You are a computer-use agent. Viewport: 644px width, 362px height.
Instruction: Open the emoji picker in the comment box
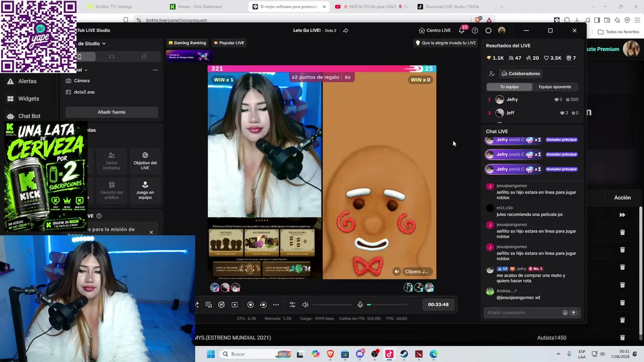tap(565, 313)
